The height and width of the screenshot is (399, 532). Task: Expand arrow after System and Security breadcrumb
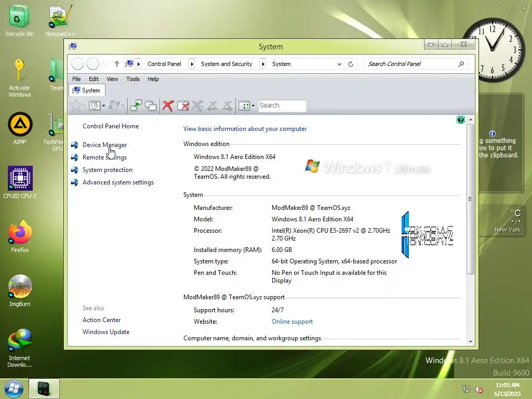pyautogui.click(x=263, y=64)
